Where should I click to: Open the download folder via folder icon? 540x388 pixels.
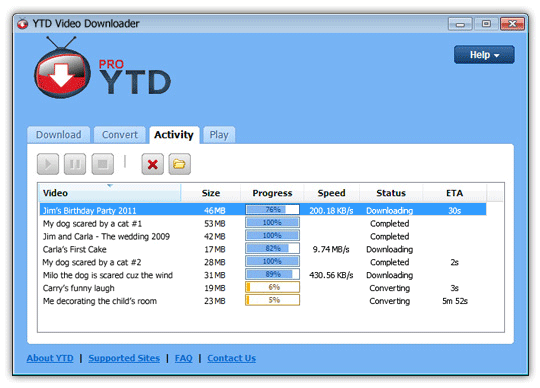click(x=179, y=164)
